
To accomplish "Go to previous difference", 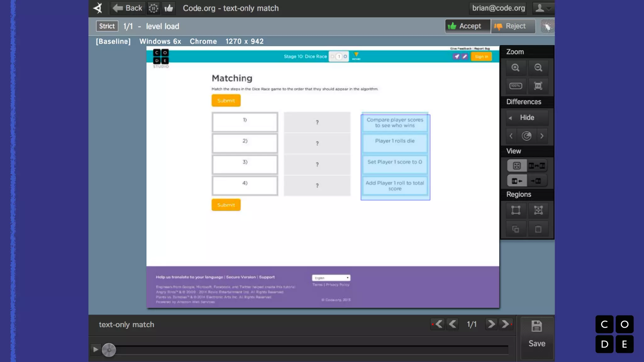I will pos(511,136).
